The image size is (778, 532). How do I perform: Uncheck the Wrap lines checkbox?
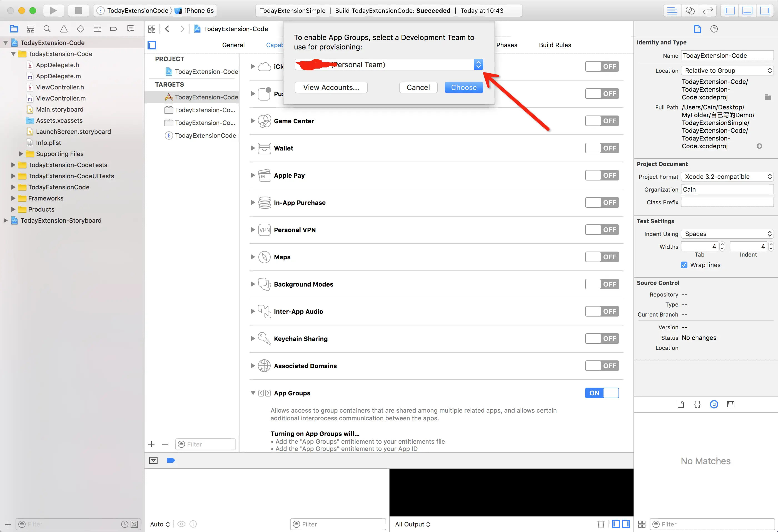tap(684, 265)
